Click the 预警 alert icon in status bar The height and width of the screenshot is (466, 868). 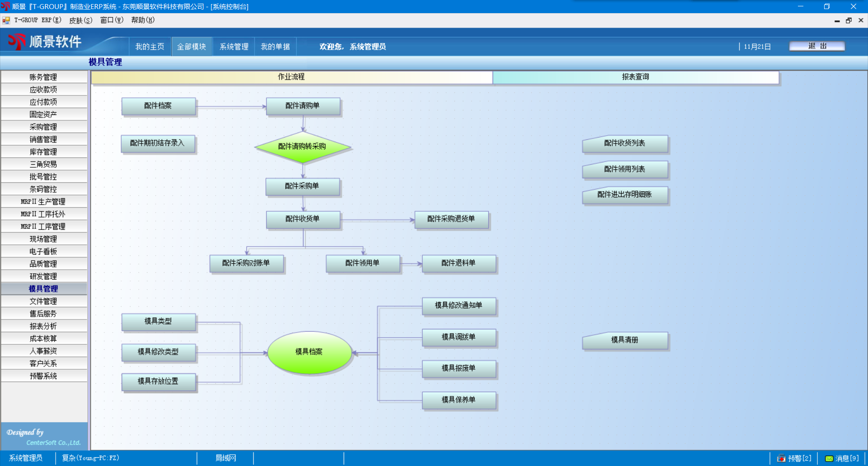point(781,458)
